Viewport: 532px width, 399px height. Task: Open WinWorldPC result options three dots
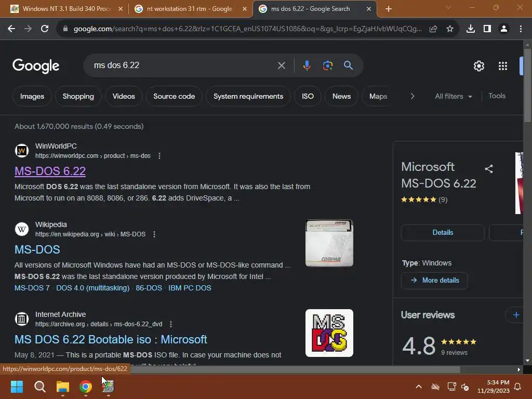pyautogui.click(x=159, y=156)
